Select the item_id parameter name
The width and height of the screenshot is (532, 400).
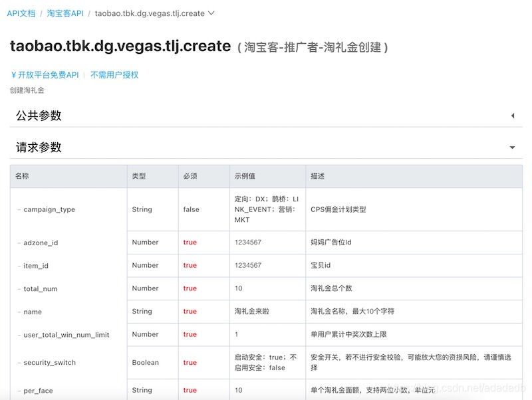36,266
